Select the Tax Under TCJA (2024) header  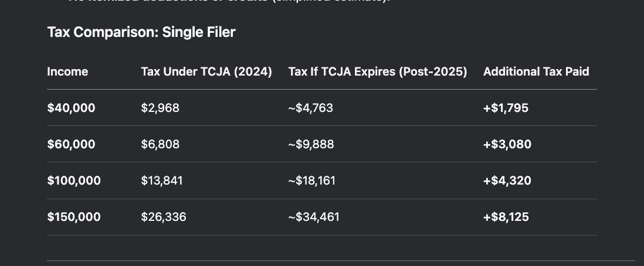(206, 71)
